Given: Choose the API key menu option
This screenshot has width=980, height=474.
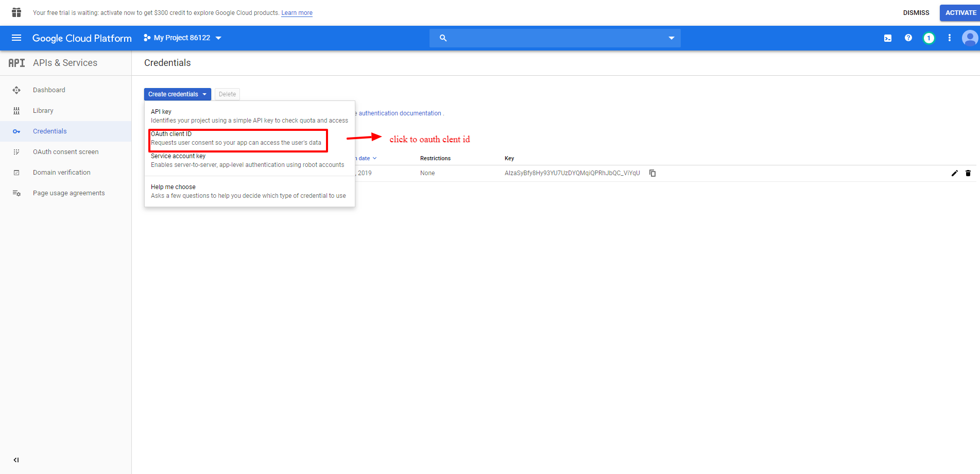Looking at the screenshot, I should [x=249, y=116].
